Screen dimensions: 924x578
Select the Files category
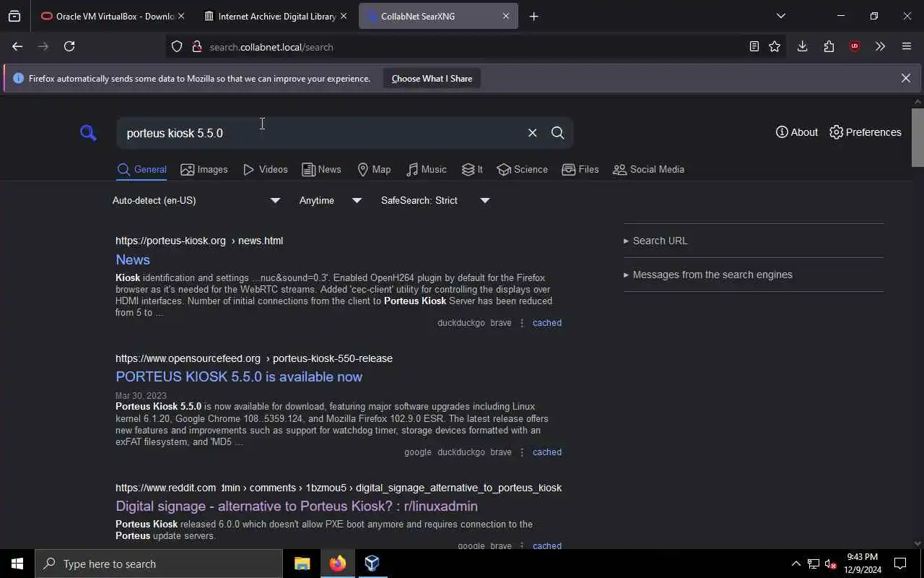click(580, 169)
